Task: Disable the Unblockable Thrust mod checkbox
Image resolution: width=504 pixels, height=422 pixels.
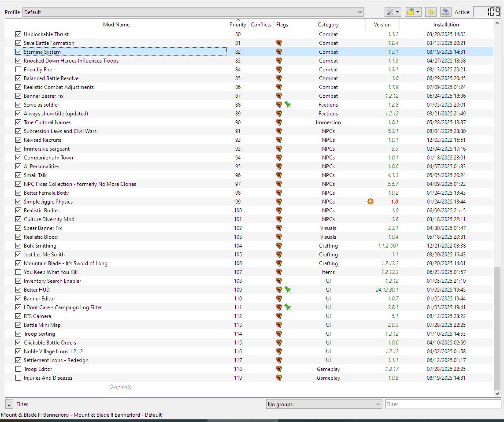Action: (x=19, y=34)
